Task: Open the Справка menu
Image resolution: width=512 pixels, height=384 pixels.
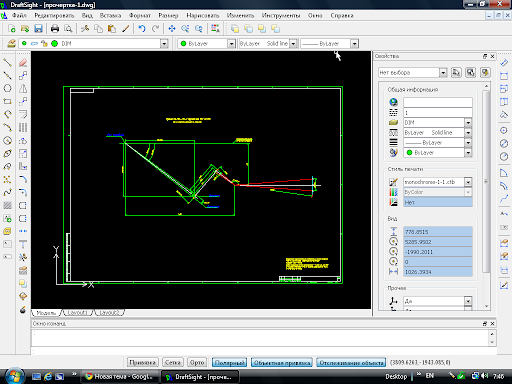Action: click(x=342, y=16)
